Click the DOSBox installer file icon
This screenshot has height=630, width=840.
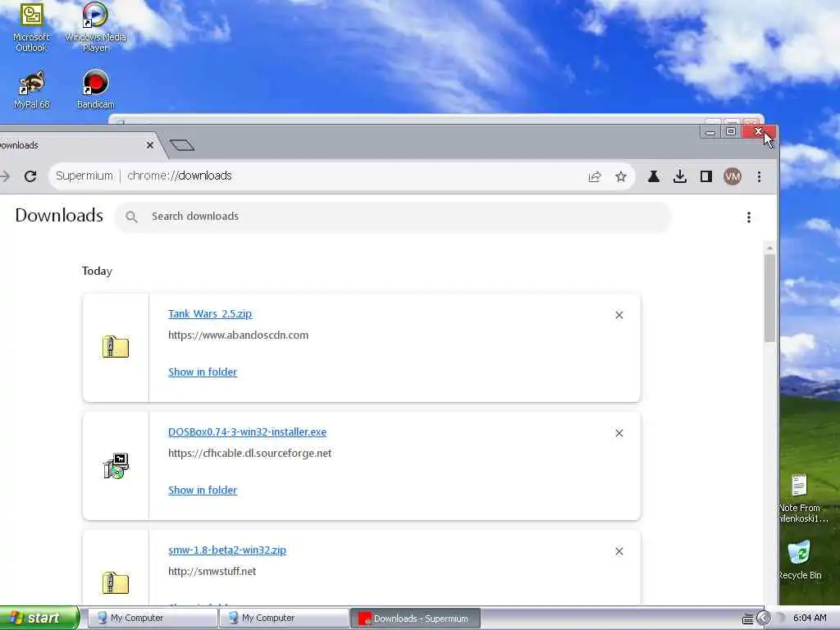pos(116,466)
